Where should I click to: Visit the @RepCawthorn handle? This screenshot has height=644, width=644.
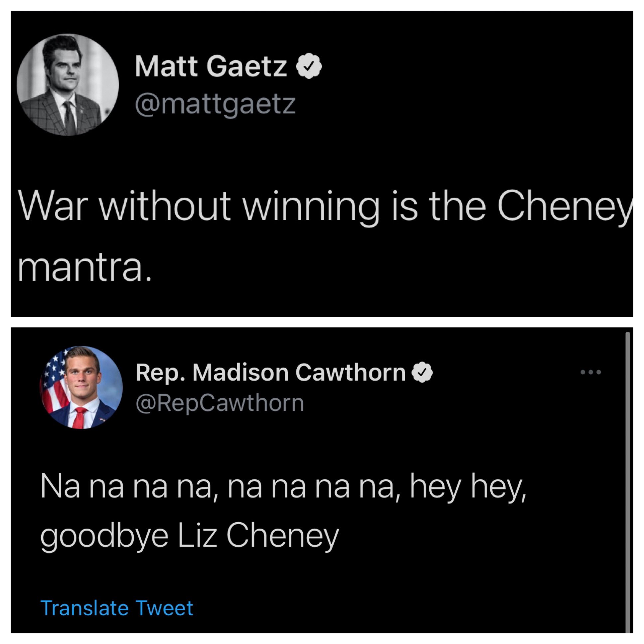tap(220, 403)
